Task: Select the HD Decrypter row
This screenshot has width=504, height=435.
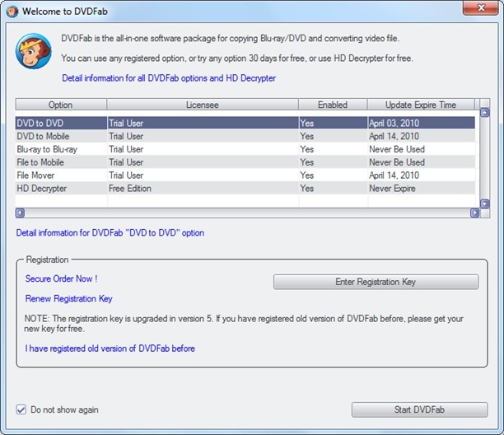Action: point(245,189)
